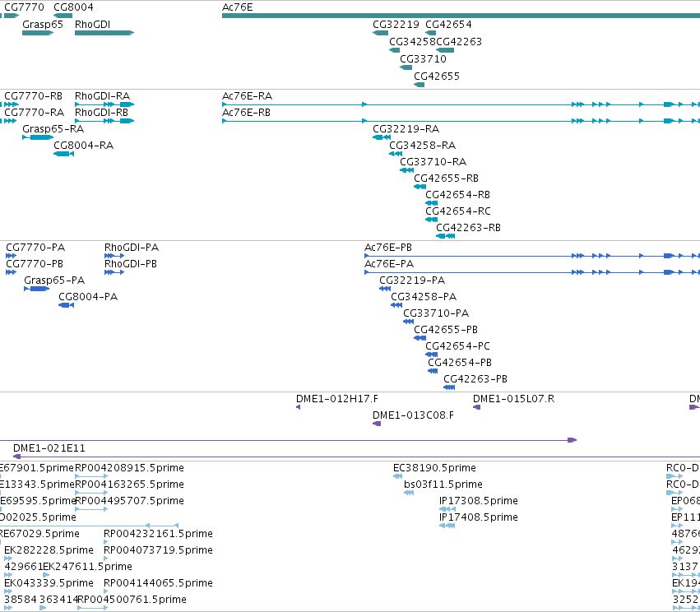
Task: Click the Grasp65 gene feature
Action: (38, 33)
